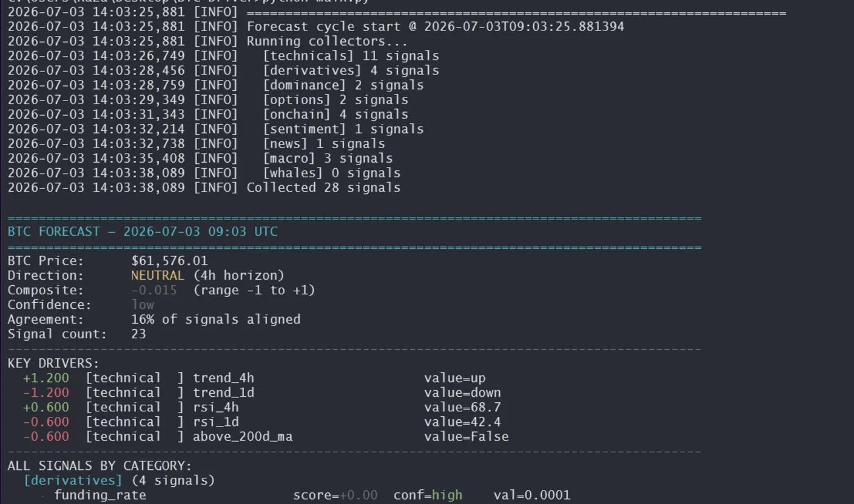Click the KEY DRIVERS heading
Screen dimensions: 854x504
[54, 363]
